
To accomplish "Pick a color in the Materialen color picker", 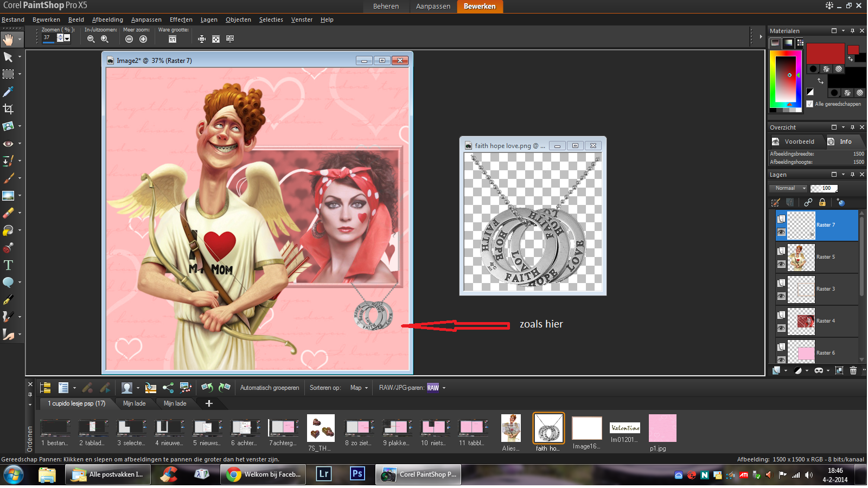I will (x=785, y=78).
